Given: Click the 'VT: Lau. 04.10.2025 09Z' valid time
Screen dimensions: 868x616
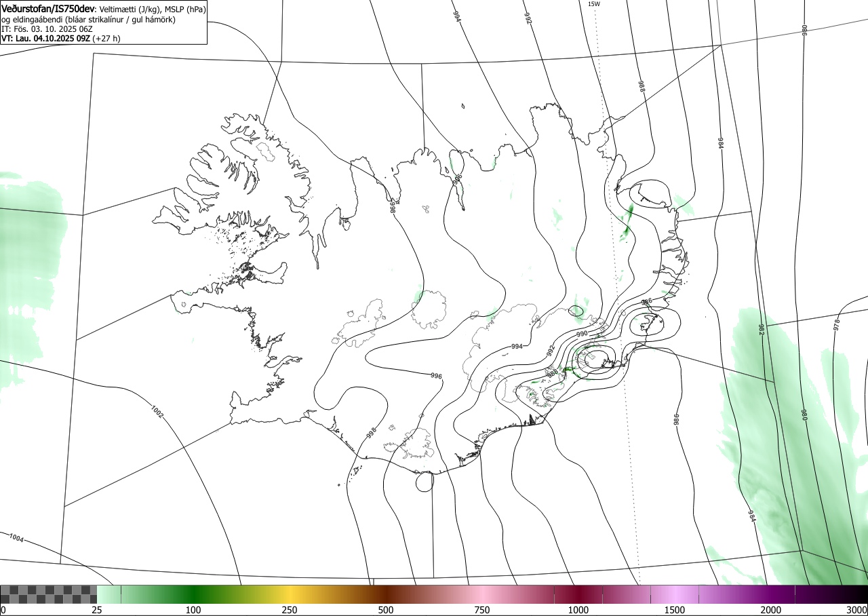Looking at the screenshot, I should pos(46,39).
